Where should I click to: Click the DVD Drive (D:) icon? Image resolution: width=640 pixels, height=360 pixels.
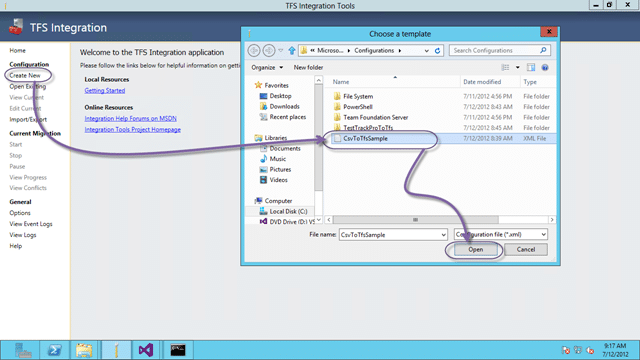click(x=263, y=222)
